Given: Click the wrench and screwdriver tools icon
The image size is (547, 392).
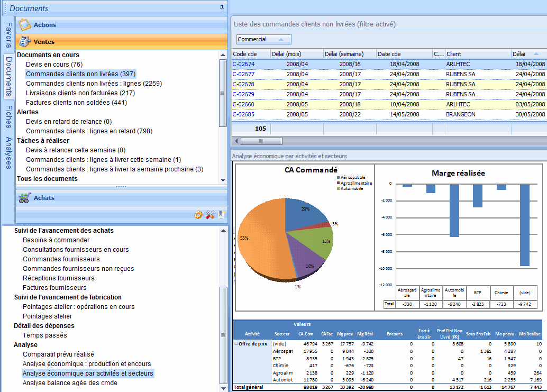Looking at the screenshot, I should point(210,214).
